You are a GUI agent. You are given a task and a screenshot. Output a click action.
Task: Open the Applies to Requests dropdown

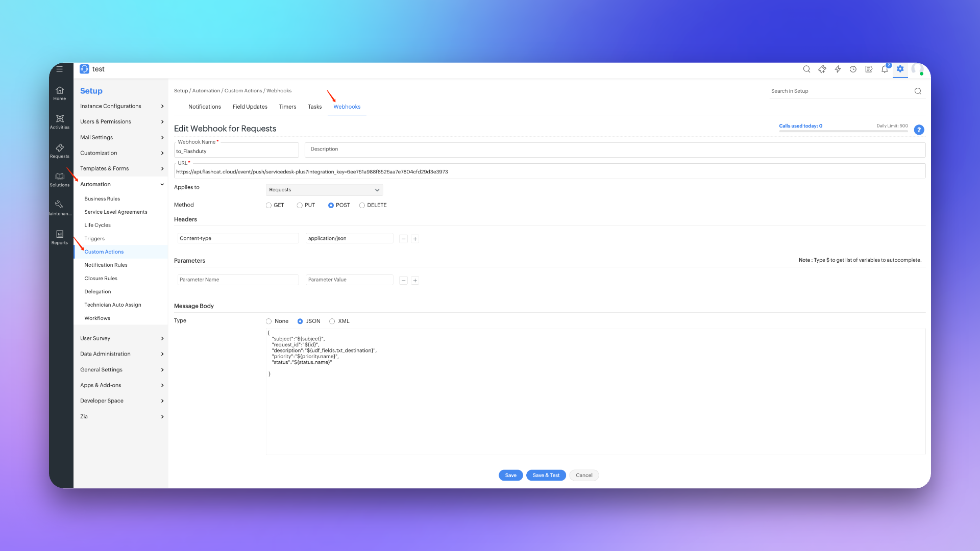(x=324, y=190)
